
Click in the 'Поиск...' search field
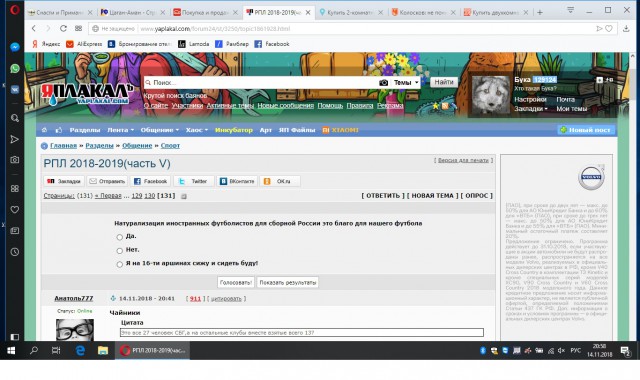(261, 82)
